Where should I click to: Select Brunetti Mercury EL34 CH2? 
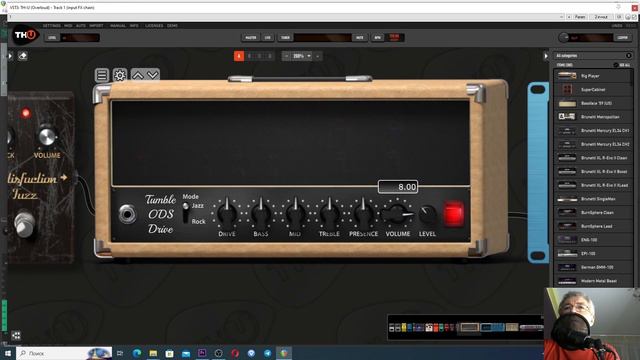pos(593,144)
